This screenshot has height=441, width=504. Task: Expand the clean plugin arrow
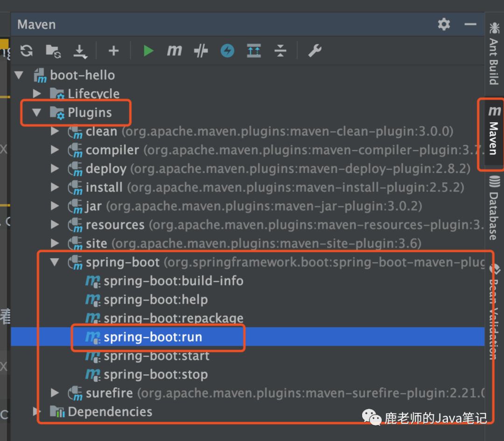coord(55,131)
